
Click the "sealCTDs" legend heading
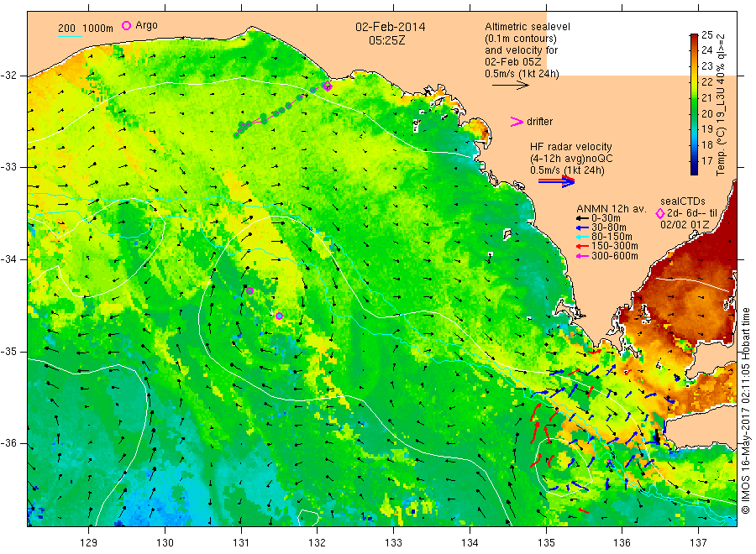[683, 201]
